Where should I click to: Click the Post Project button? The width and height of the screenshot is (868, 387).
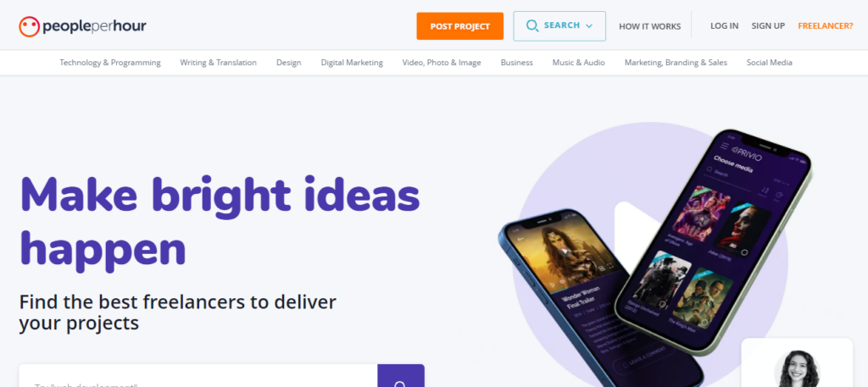click(460, 26)
